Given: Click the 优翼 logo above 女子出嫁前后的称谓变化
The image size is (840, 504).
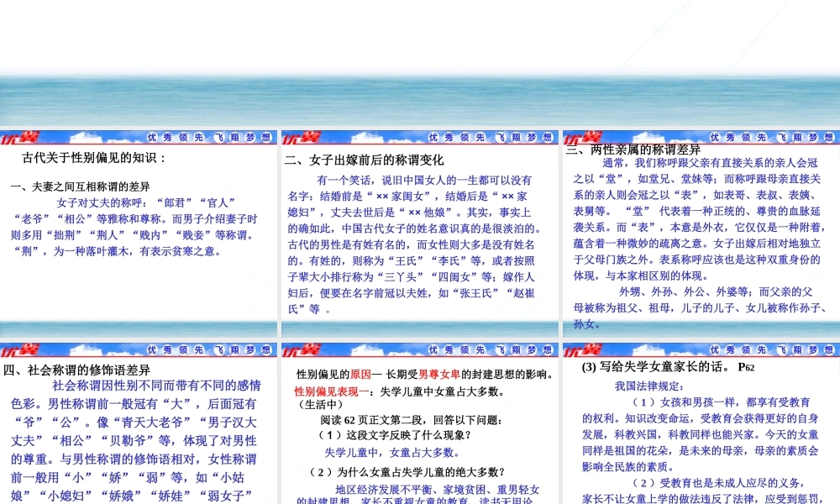Looking at the screenshot, I should point(300,138).
